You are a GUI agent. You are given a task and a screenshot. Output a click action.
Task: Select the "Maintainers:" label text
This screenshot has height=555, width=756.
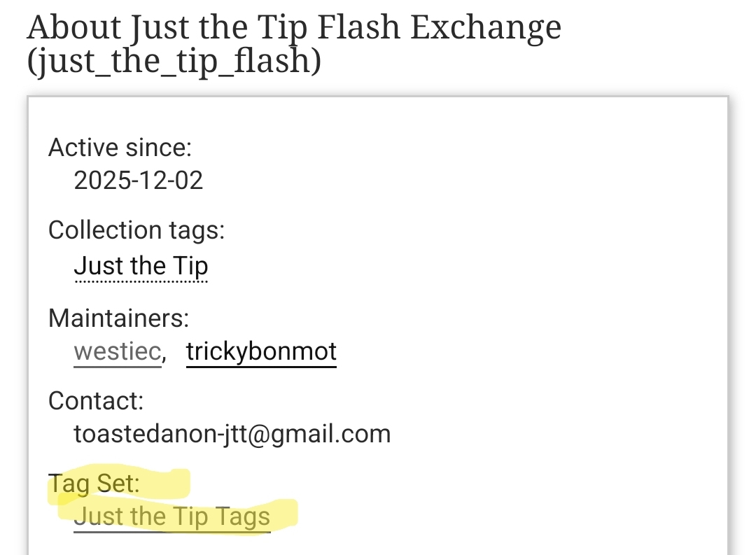click(x=118, y=318)
